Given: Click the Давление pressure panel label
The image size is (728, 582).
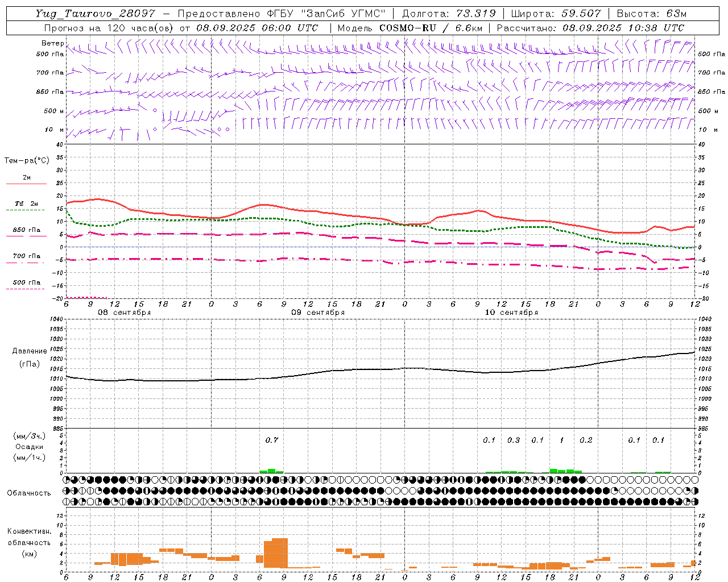Looking at the screenshot, I should [x=29, y=351].
